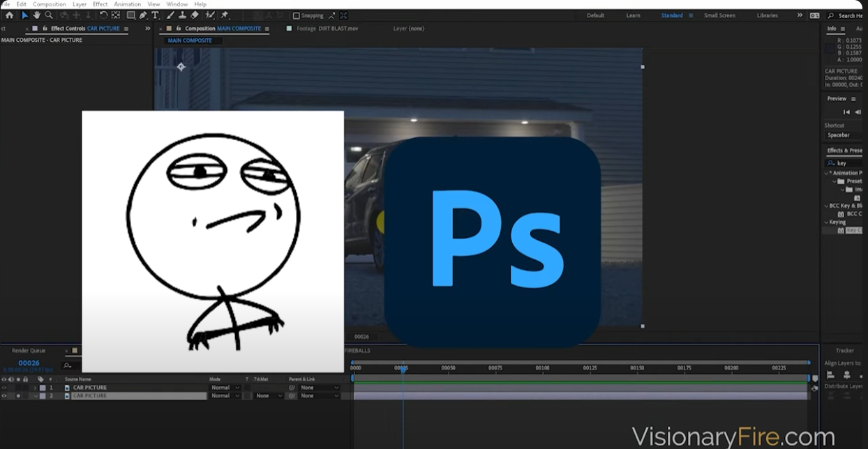Switch to the Small Screen workspace
Viewport: 868px width, 449px height.
tap(719, 15)
